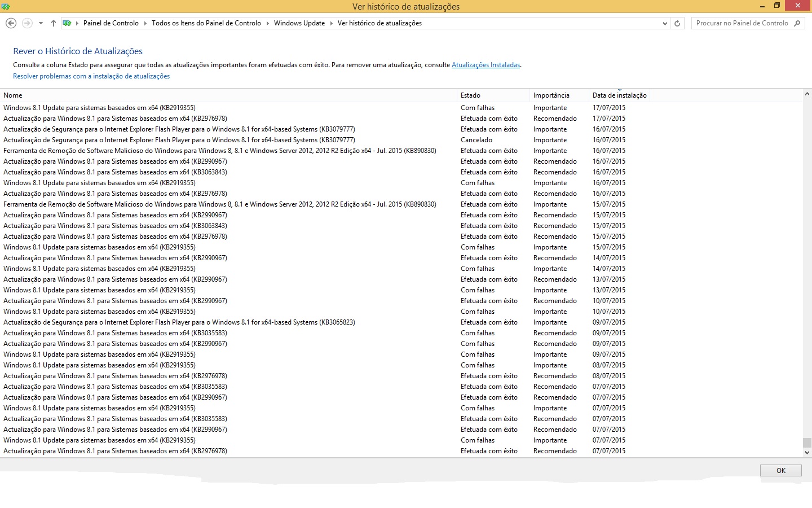
Task: Select KB2919355 row dated 08/07/2015
Action: pos(401,365)
